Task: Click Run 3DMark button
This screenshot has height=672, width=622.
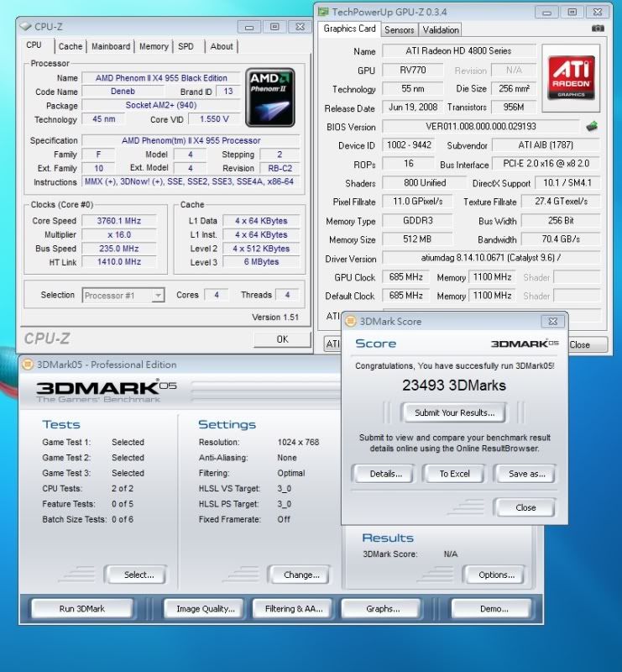Action: tap(81, 608)
